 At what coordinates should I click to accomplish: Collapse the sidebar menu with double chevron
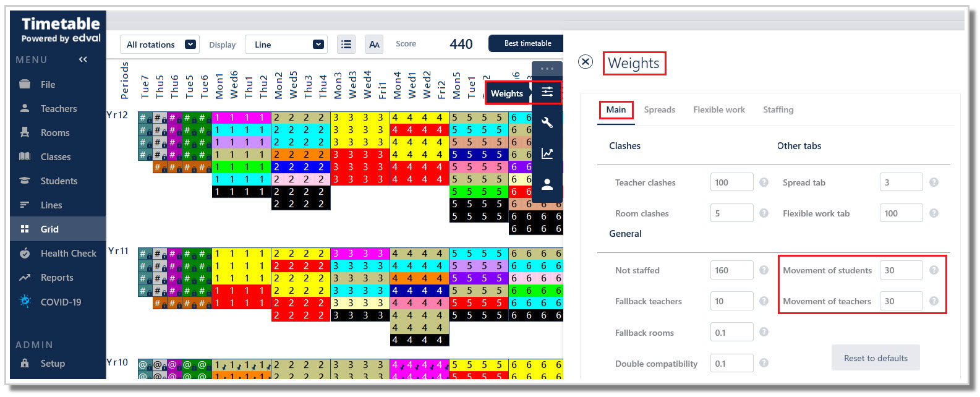(x=83, y=59)
